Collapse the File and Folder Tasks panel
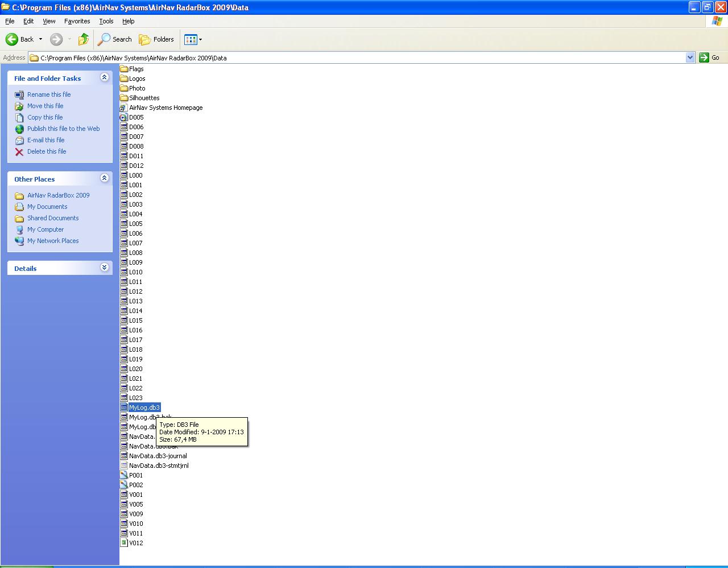The image size is (728, 568). click(x=104, y=77)
